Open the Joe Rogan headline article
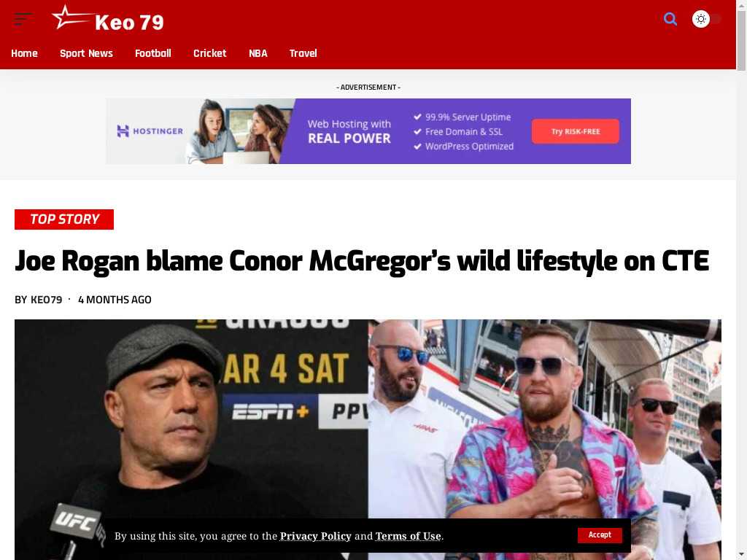This screenshot has height=560, width=747. coord(362,262)
